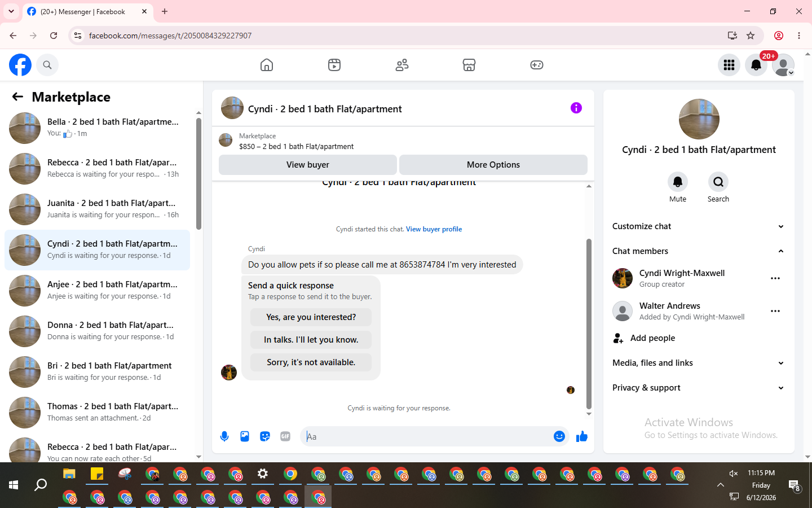Screen dimensions: 812x508
Task: Open the Friends icon in top navigation
Action: point(402,65)
